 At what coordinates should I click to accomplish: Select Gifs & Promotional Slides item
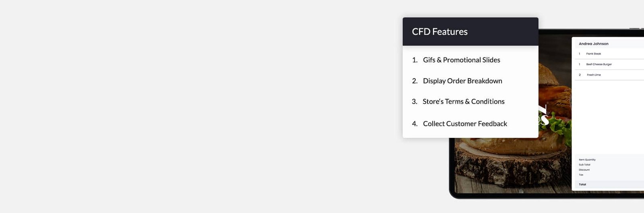tap(461, 60)
